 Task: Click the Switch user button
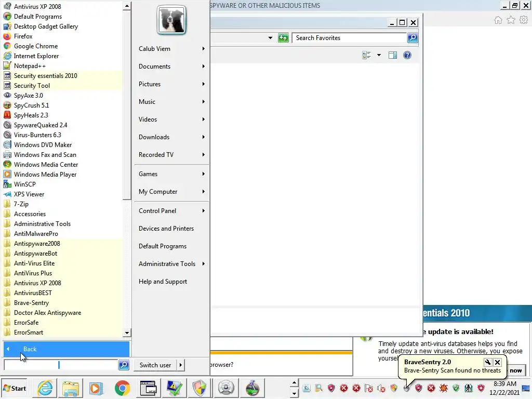[155, 365]
